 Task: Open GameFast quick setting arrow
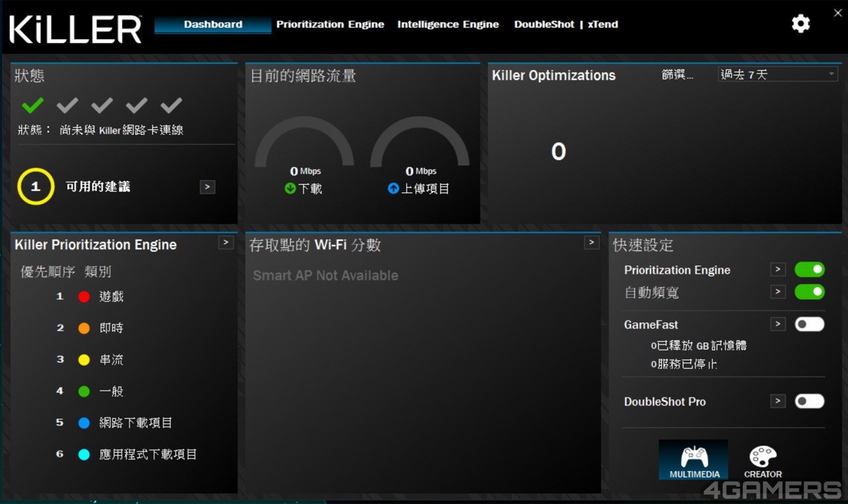click(778, 324)
